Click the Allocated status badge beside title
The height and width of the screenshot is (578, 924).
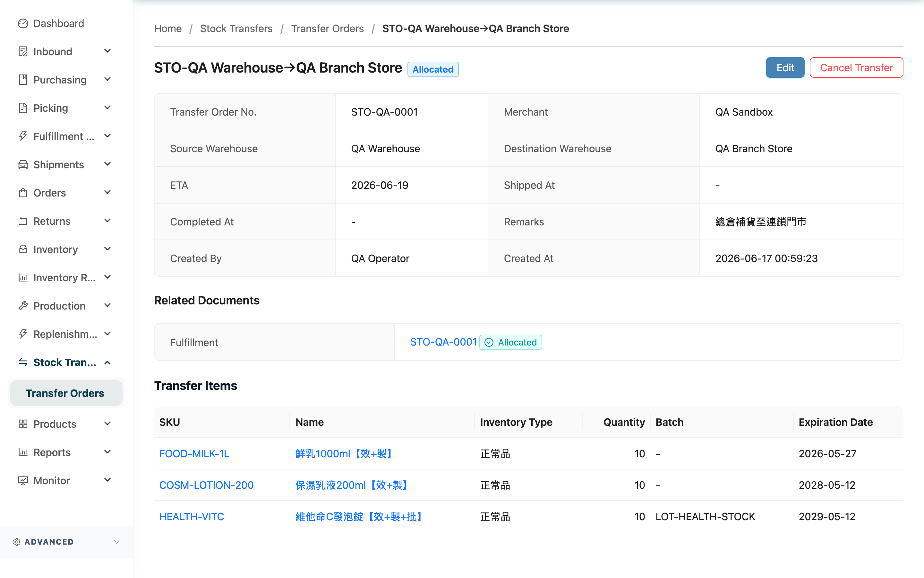click(x=433, y=69)
